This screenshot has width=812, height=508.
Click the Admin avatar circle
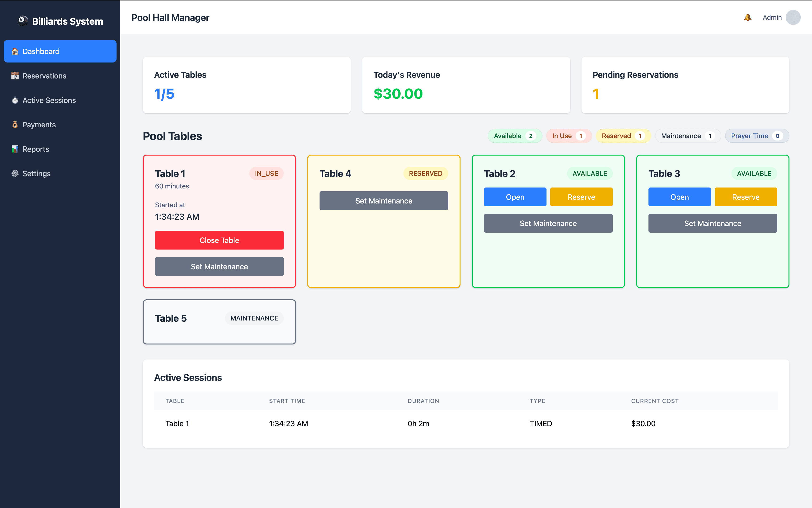pos(793,17)
